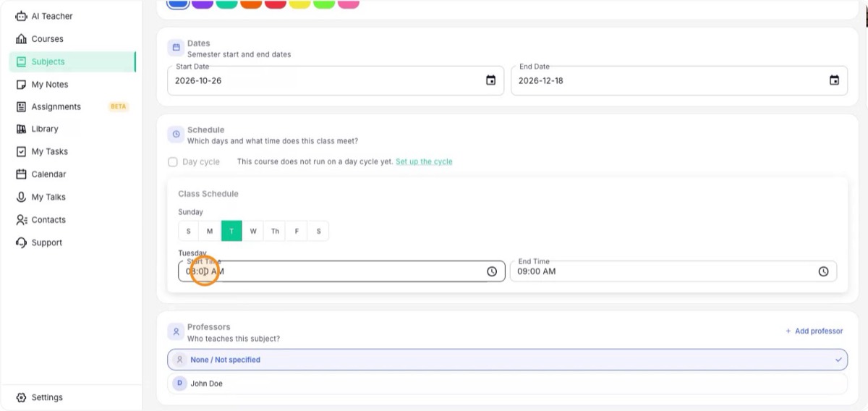This screenshot has width=868, height=411.
Task: Open the Library menu item
Action: [x=72, y=129]
